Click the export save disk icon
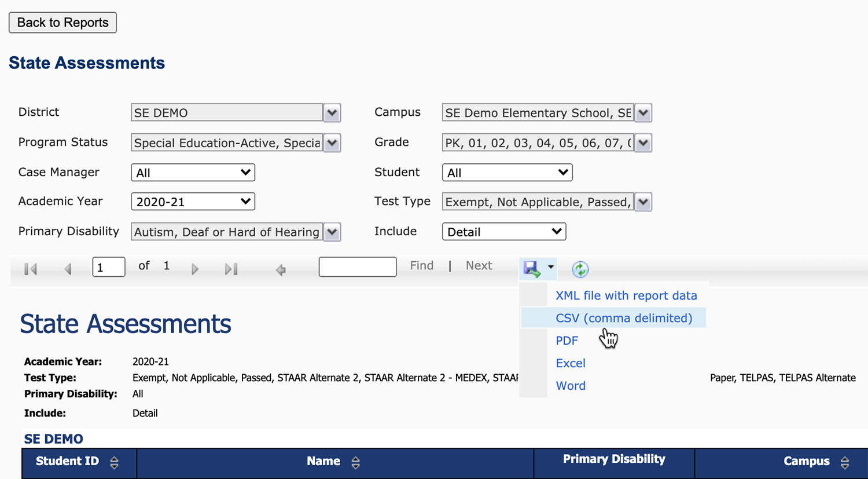 tap(532, 269)
